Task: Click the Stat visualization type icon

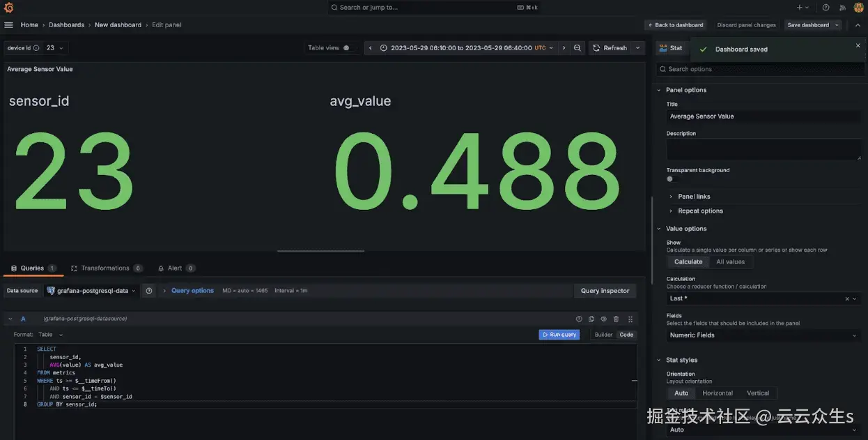Action: coord(662,48)
